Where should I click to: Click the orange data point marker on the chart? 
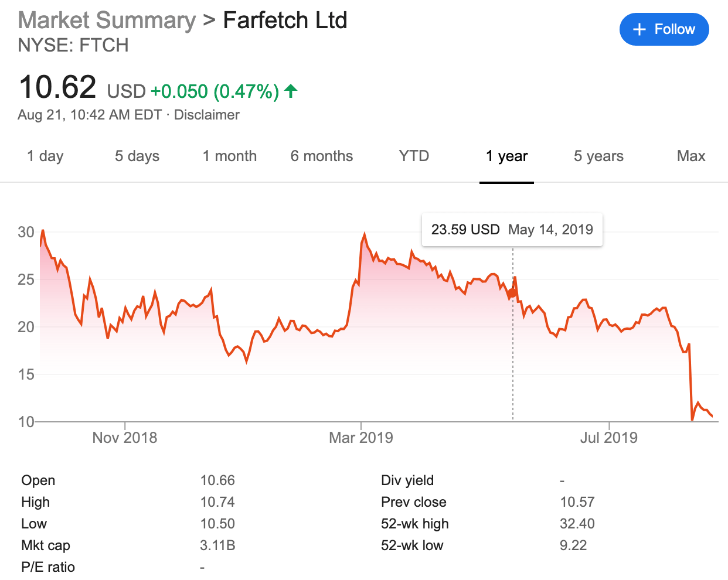pyautogui.click(x=512, y=293)
